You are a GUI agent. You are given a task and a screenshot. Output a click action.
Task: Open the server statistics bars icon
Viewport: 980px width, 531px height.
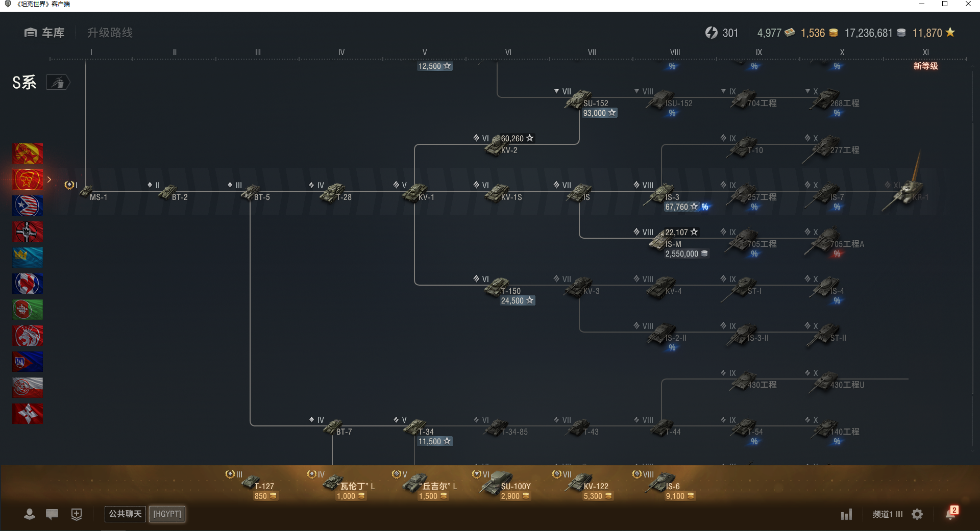click(x=847, y=514)
